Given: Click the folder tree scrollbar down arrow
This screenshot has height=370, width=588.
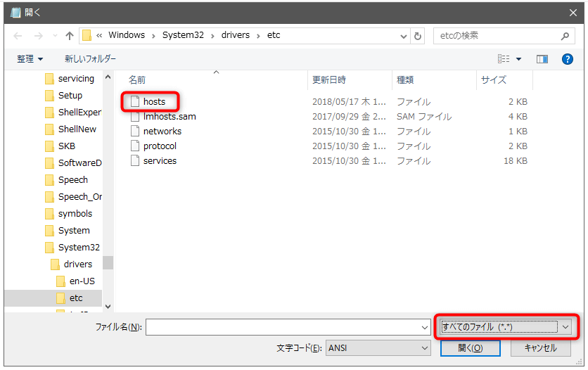Looking at the screenshot, I should 108,307.
